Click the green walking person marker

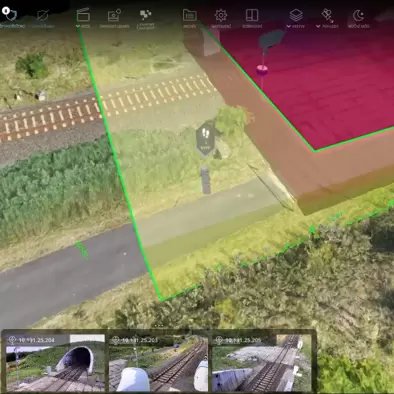coord(82,250)
